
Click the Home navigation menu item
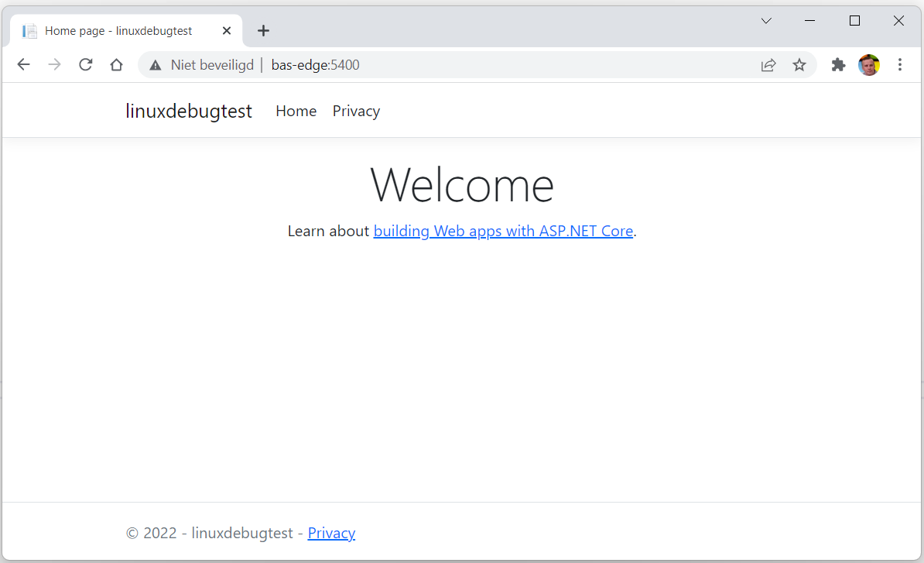click(296, 111)
